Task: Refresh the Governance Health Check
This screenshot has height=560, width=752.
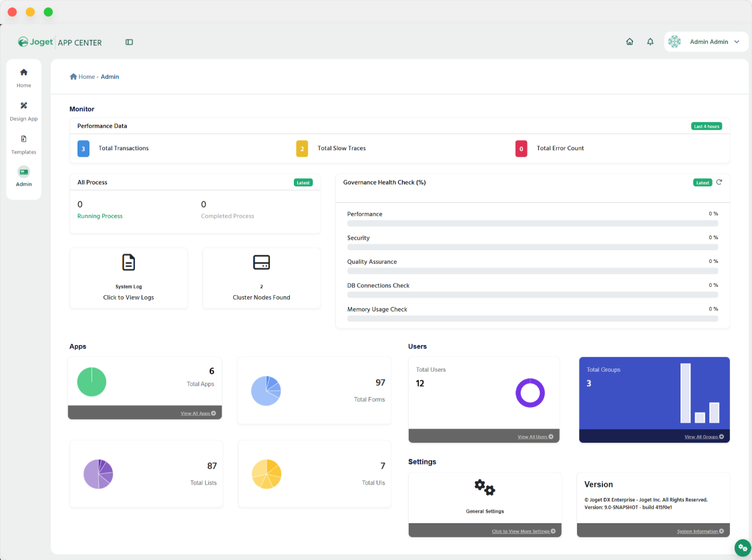Action: coord(719,182)
